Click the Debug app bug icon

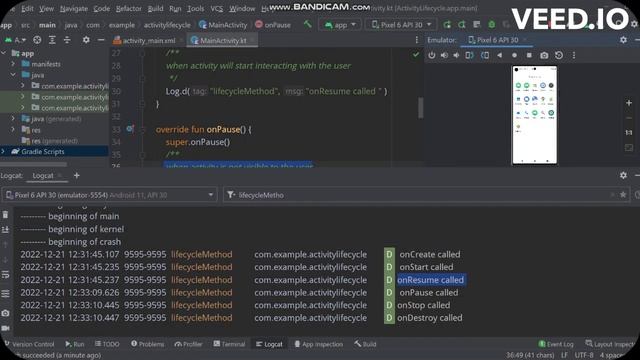coord(491,25)
